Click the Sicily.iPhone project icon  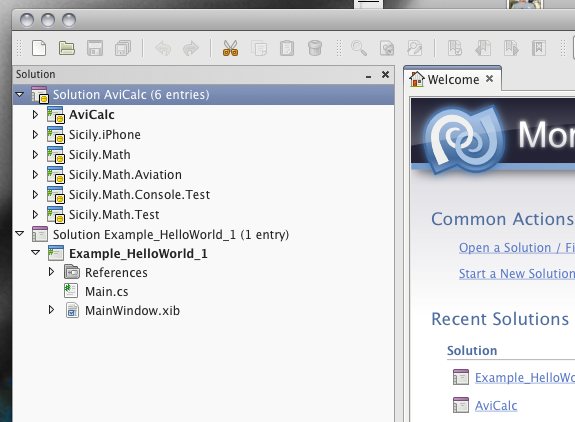[56, 135]
